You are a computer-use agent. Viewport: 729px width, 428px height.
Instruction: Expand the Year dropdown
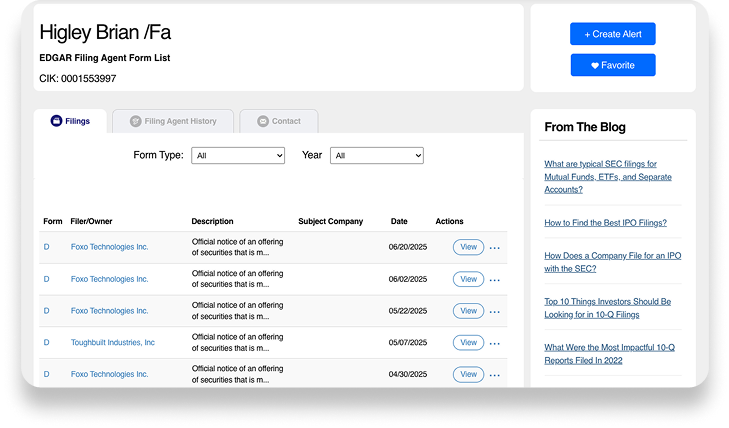click(377, 156)
